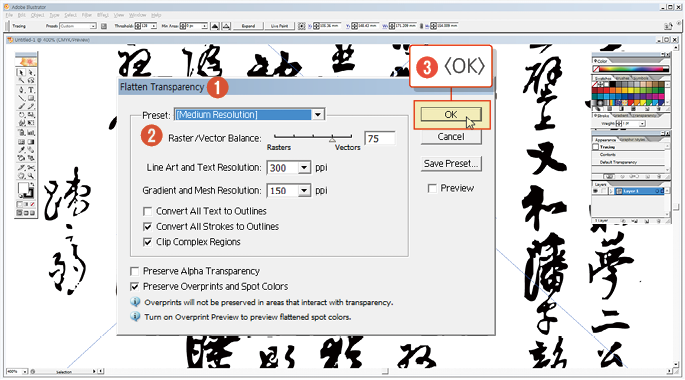
Task: Open the zoom level dropdown in status bar
Action: pyautogui.click(x=24, y=372)
